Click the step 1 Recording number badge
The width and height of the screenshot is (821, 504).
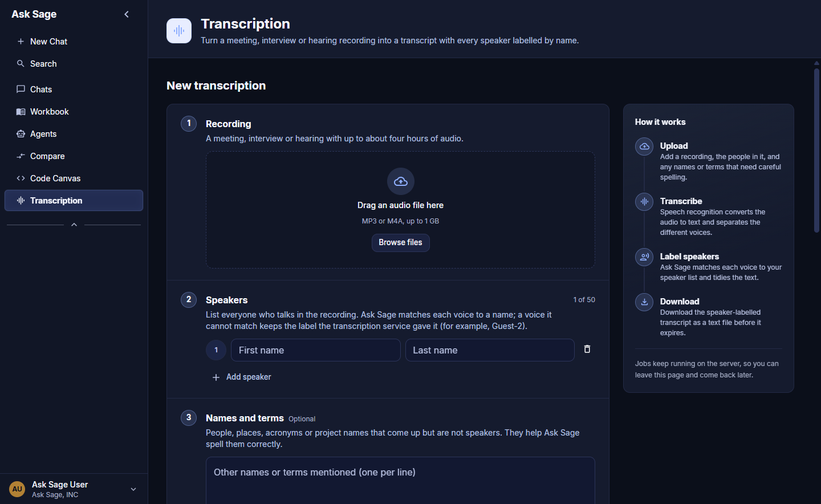[189, 124]
